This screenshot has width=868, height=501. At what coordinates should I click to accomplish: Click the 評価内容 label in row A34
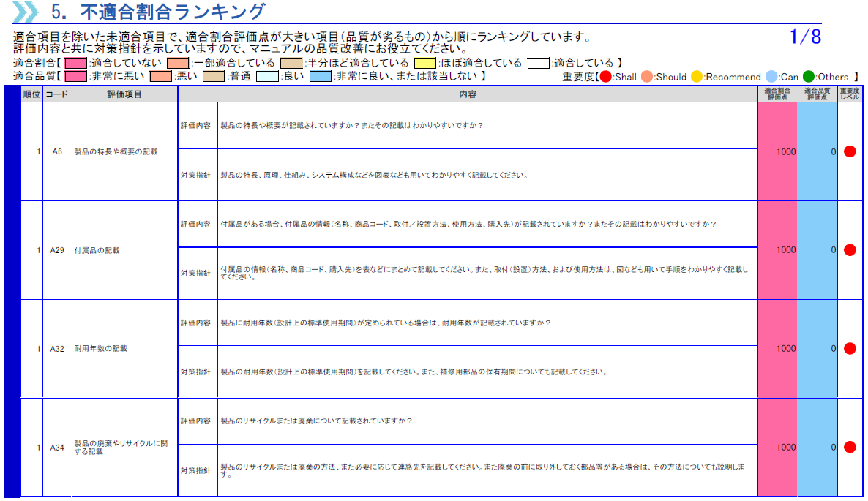coord(195,421)
